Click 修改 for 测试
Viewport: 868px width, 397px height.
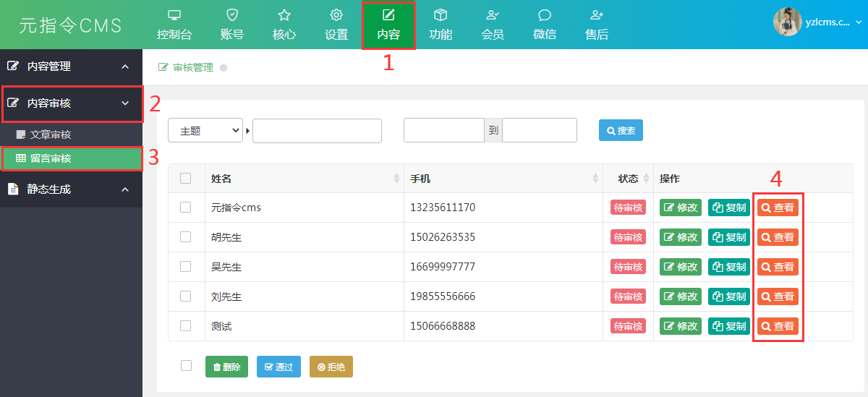tap(681, 326)
